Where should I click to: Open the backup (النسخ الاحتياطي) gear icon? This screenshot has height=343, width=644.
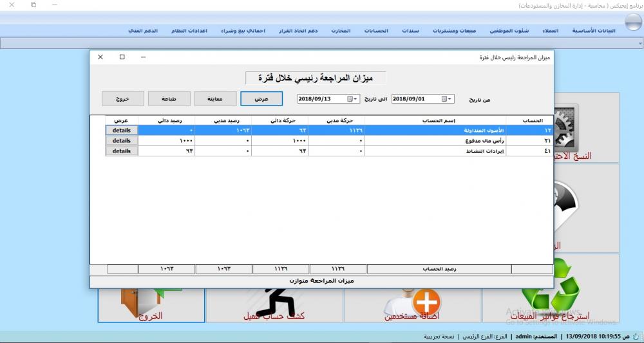tap(566, 128)
